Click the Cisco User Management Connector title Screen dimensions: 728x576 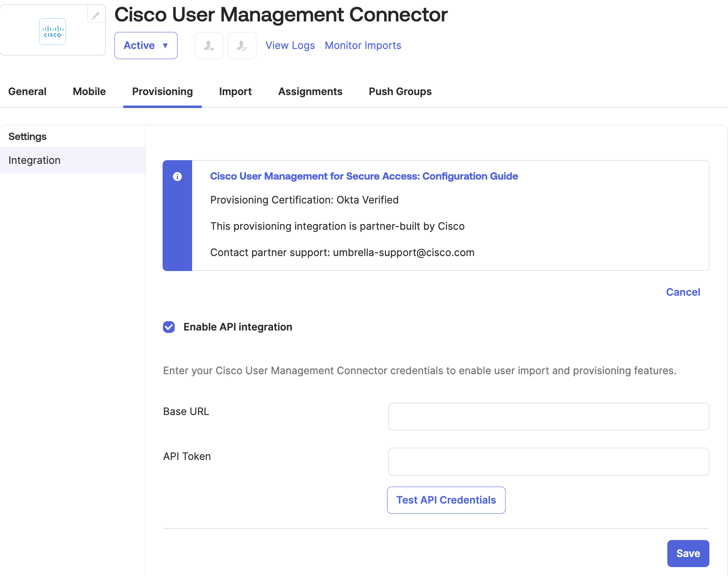point(281,15)
